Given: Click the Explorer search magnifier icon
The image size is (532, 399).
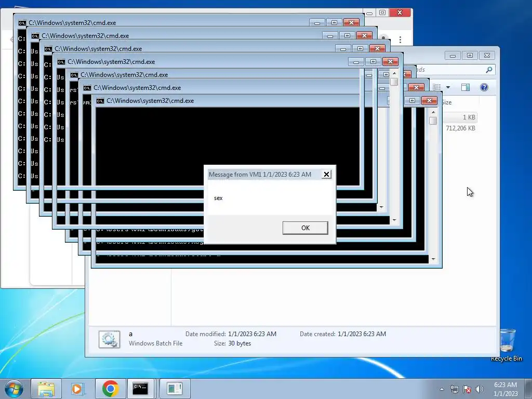Looking at the screenshot, I should 489,70.
